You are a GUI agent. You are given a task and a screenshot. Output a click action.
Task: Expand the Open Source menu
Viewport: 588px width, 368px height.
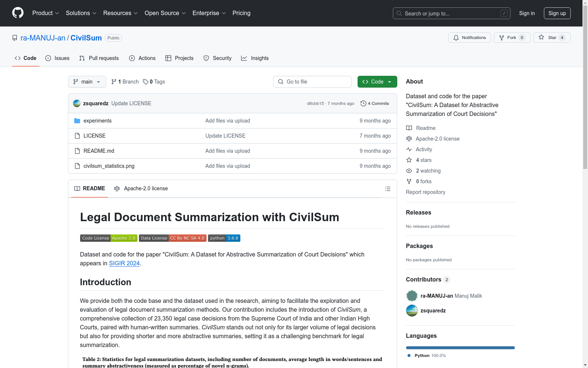pyautogui.click(x=165, y=13)
